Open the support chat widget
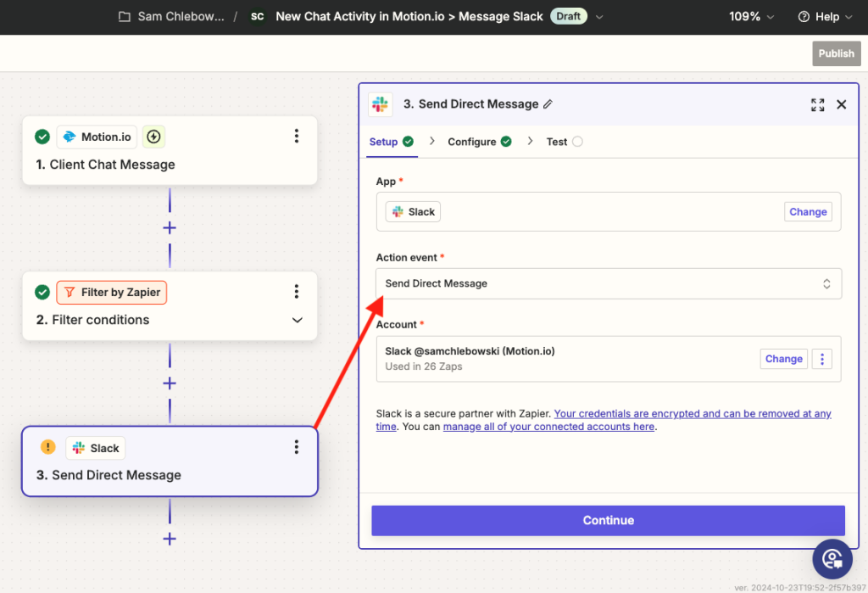This screenshot has width=868, height=593. click(x=832, y=558)
